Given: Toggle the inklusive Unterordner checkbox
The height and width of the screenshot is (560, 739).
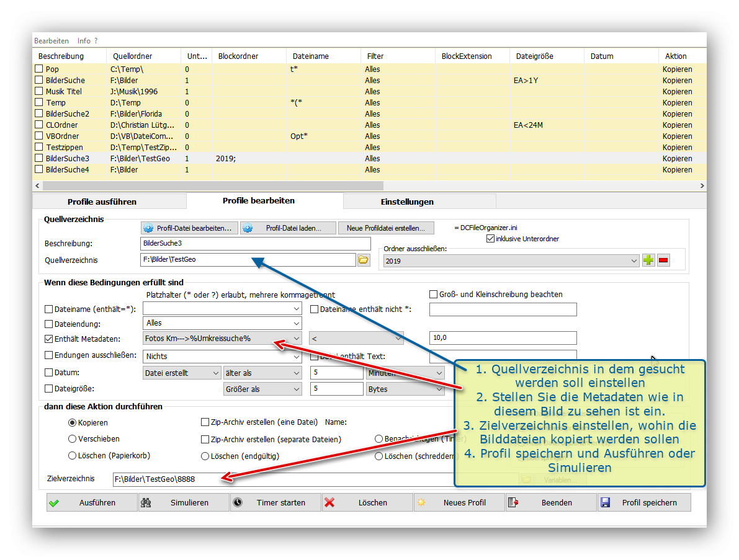Looking at the screenshot, I should click(x=491, y=239).
